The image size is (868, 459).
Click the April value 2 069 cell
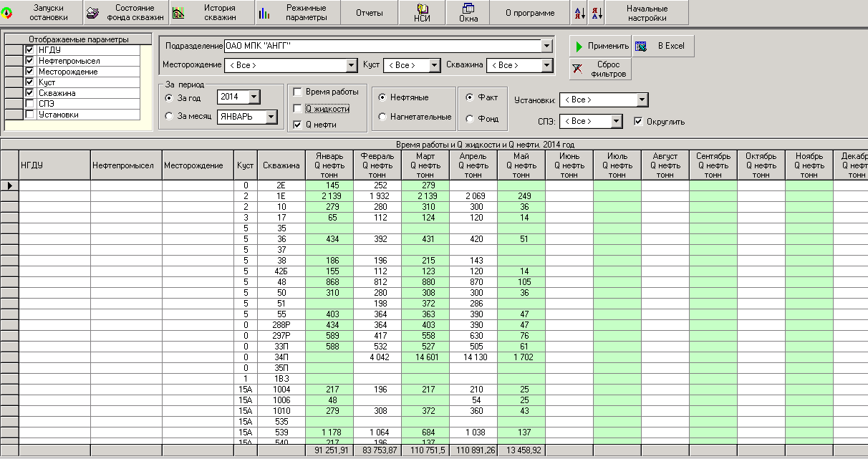click(x=473, y=196)
